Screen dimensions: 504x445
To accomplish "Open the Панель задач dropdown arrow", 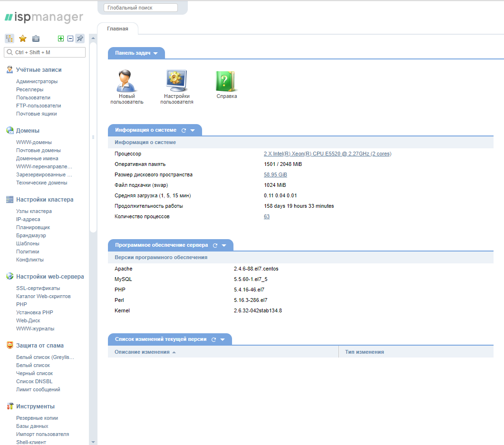I will click(x=155, y=53).
